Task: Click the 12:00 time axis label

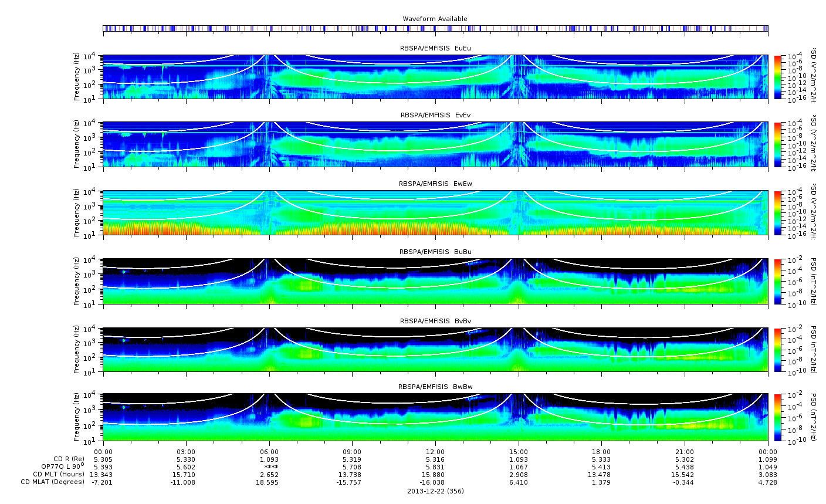Action: 435,451
